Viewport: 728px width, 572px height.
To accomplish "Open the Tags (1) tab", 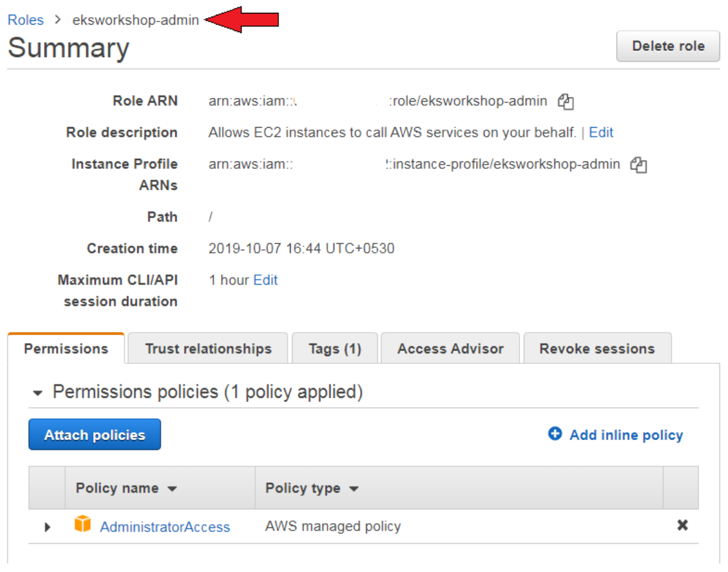I will point(335,348).
